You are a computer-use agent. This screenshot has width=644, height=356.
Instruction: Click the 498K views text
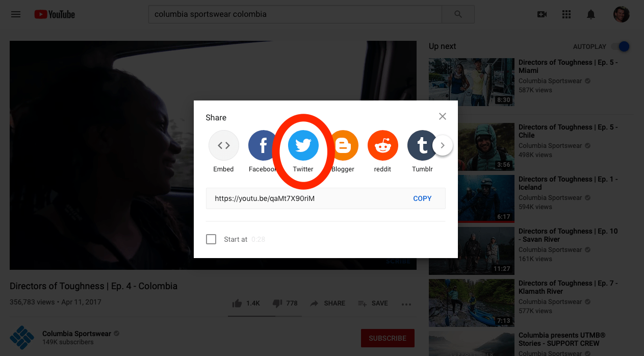535,155
